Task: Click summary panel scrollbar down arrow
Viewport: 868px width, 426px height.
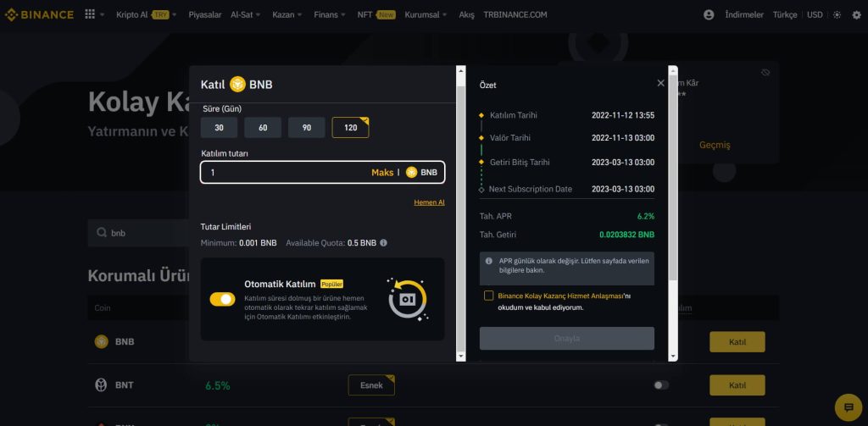Action: click(x=673, y=357)
